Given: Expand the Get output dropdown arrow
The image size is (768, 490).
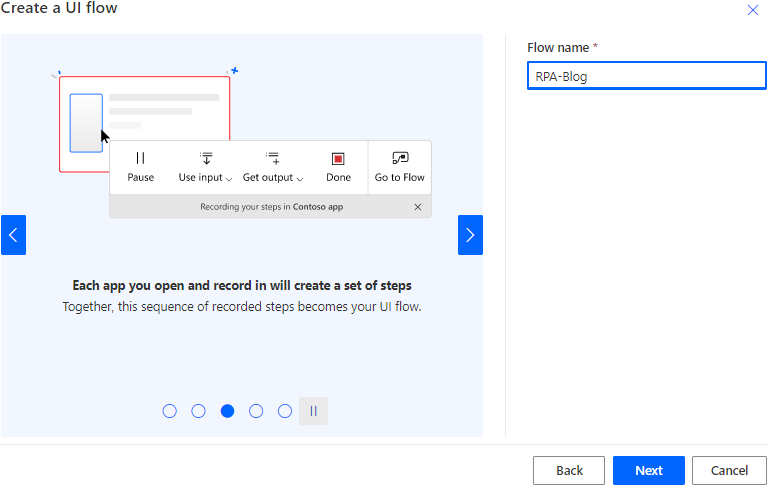Looking at the screenshot, I should [x=300, y=179].
